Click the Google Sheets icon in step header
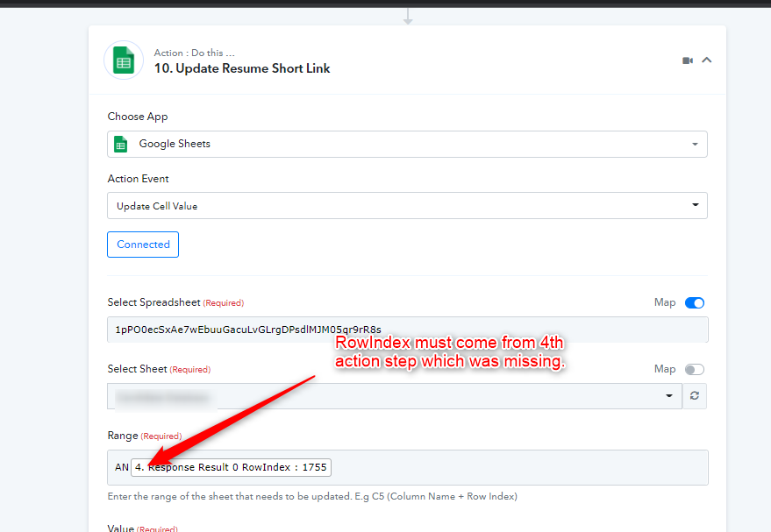This screenshot has width=771, height=532. pyautogui.click(x=124, y=61)
